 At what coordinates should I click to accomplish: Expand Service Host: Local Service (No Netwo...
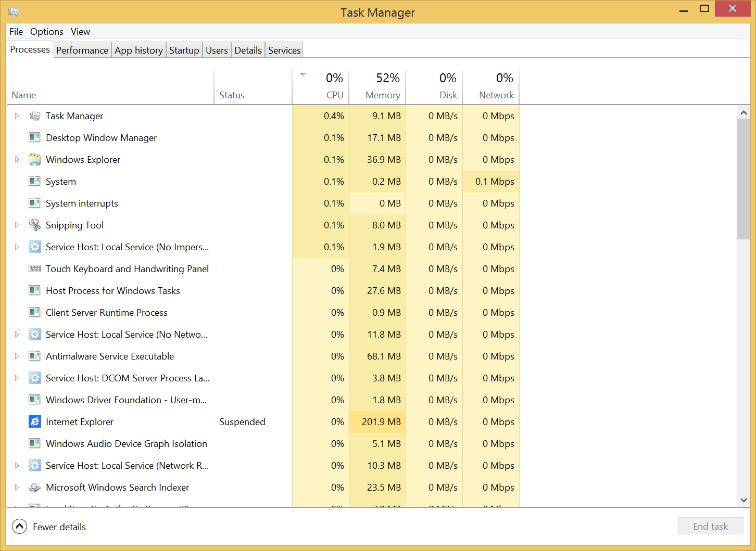17,335
